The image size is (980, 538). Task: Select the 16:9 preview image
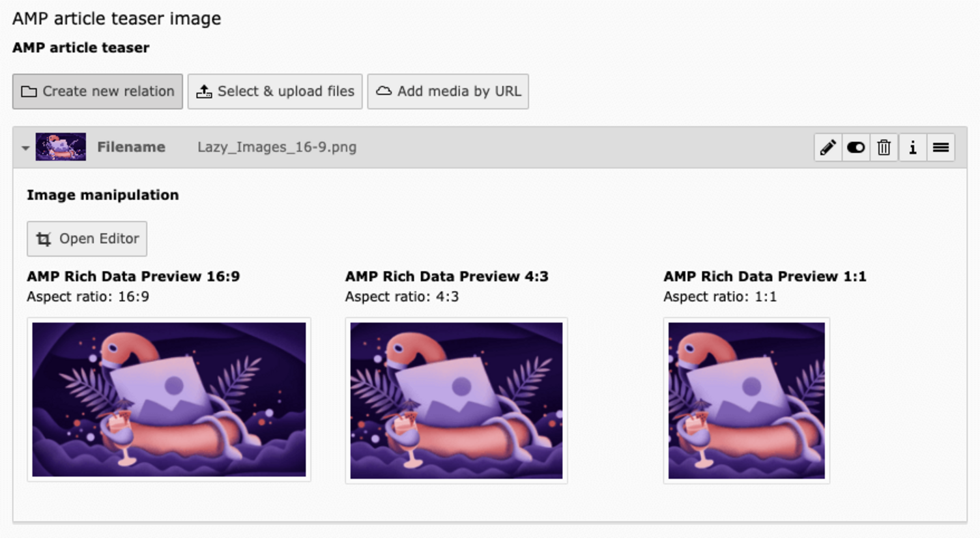(169, 399)
